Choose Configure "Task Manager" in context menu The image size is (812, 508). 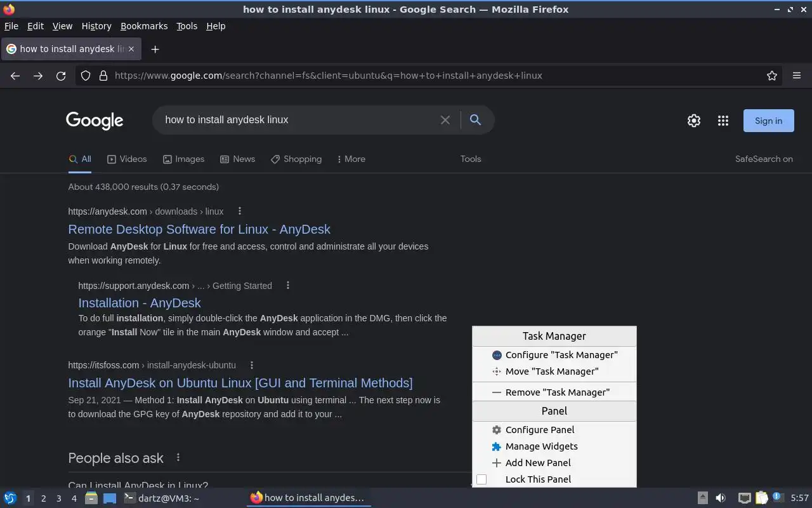pyautogui.click(x=554, y=355)
